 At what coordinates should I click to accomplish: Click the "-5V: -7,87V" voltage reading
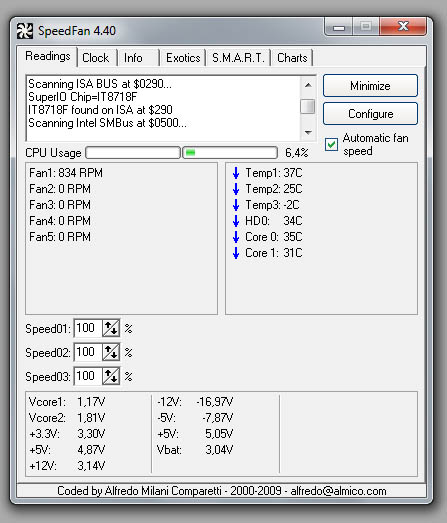click(195, 418)
